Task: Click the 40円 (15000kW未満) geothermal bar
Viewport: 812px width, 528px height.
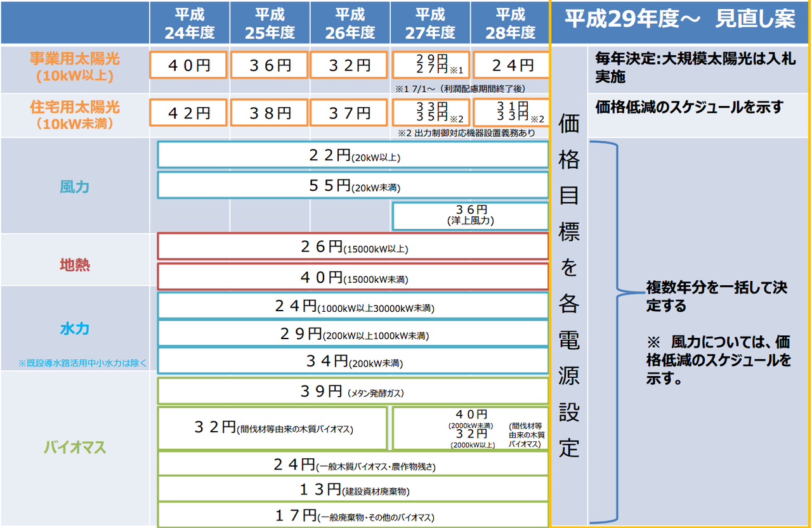Action: point(353,277)
